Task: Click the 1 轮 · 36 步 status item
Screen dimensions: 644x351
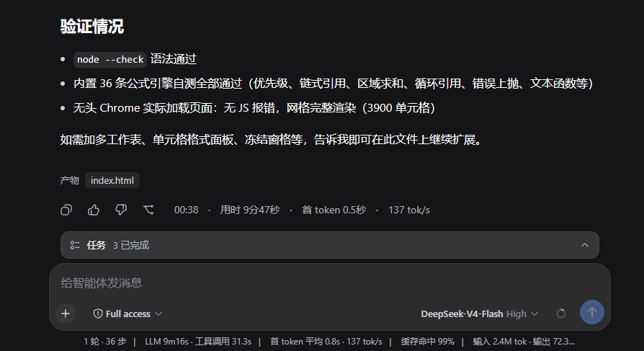Action: 104,342
